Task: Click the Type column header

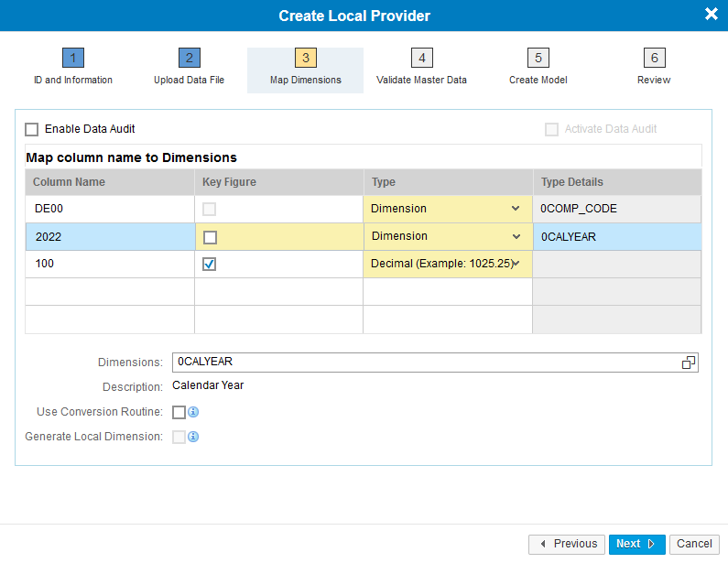Action: click(448, 182)
